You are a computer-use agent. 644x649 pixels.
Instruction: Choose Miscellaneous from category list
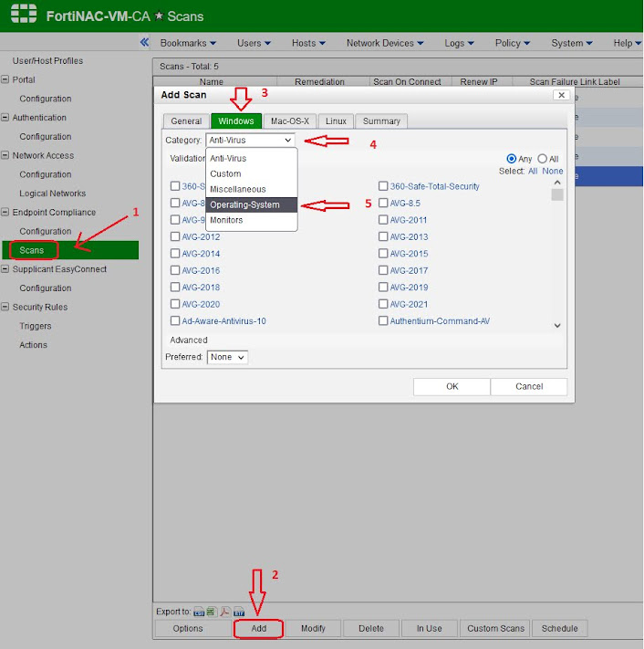(252, 189)
